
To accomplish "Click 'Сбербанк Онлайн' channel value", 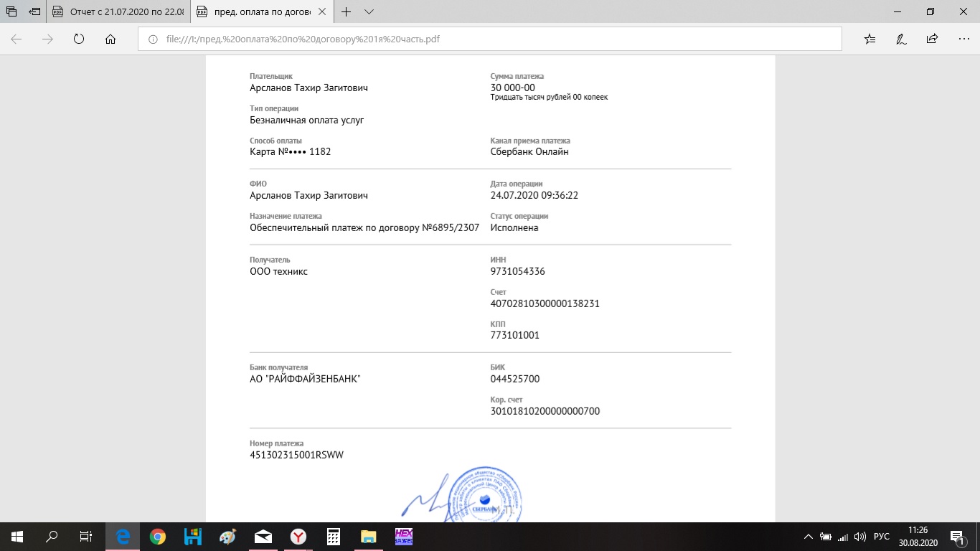I will click(x=529, y=151).
